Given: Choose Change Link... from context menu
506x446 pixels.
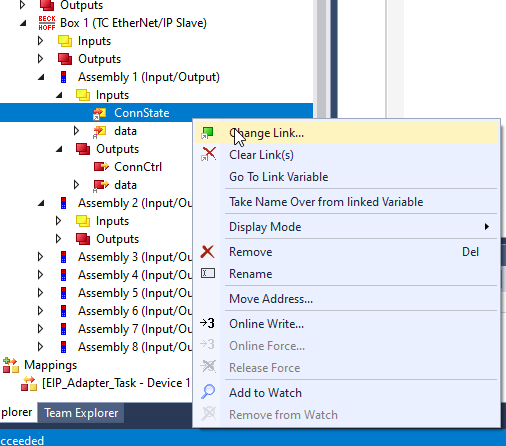Looking at the screenshot, I should 346,133.
